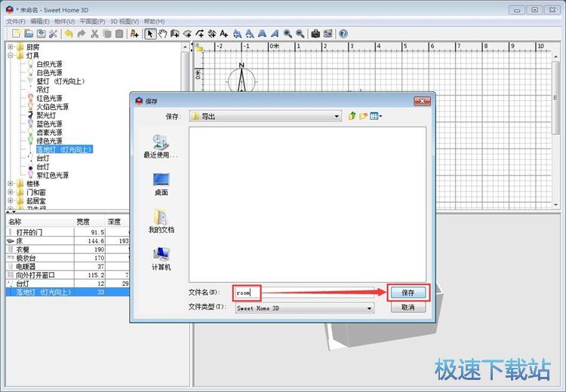This screenshot has height=392, width=566.
Task: Select the Add text tool
Action: click(x=224, y=34)
